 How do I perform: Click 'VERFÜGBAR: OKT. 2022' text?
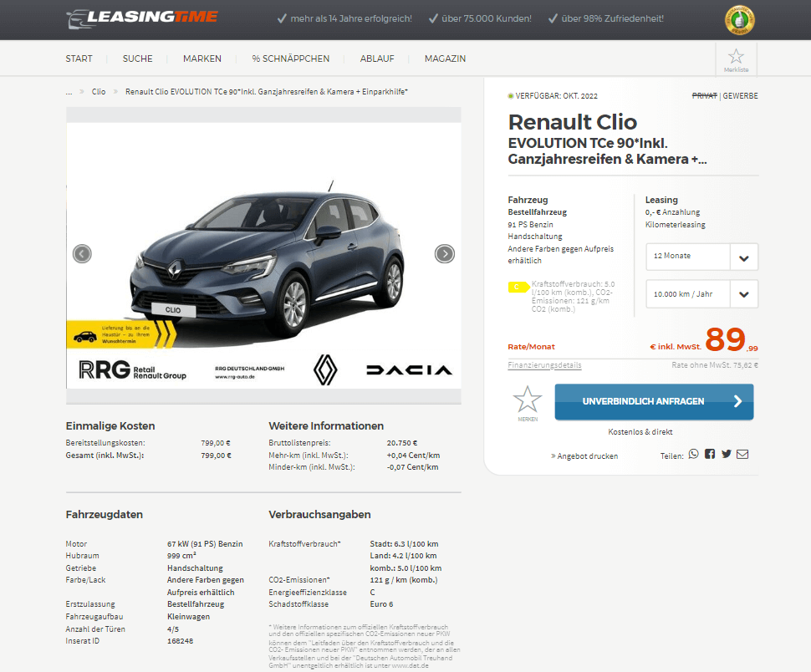[557, 95]
